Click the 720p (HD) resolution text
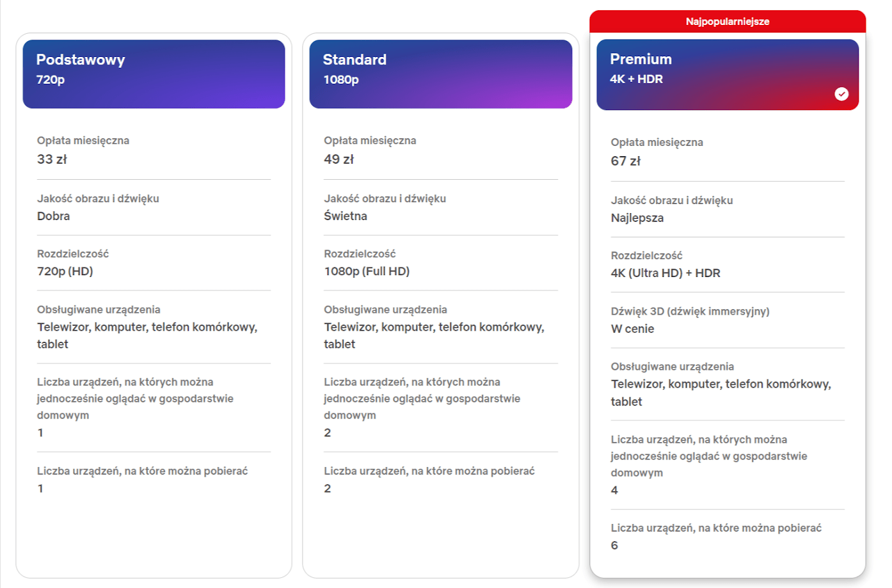The width and height of the screenshot is (892, 588). click(x=65, y=271)
